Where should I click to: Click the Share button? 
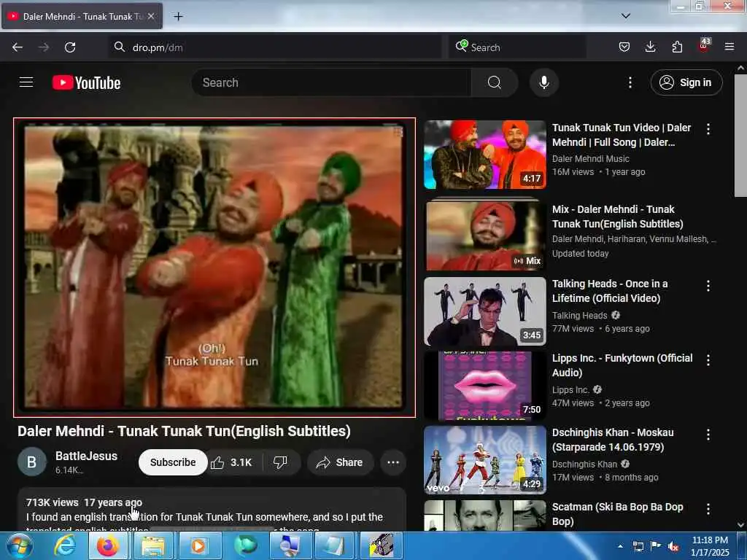[x=340, y=462]
